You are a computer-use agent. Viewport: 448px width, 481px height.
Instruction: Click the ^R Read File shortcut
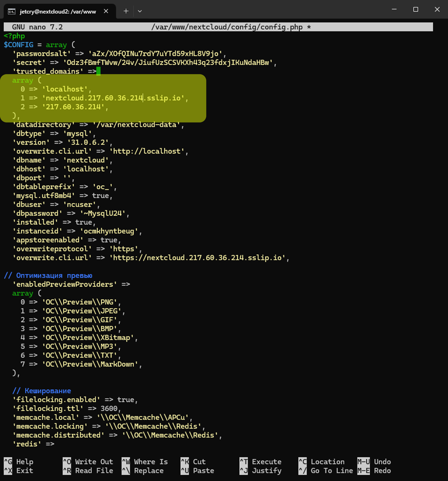pyautogui.click(x=88, y=471)
